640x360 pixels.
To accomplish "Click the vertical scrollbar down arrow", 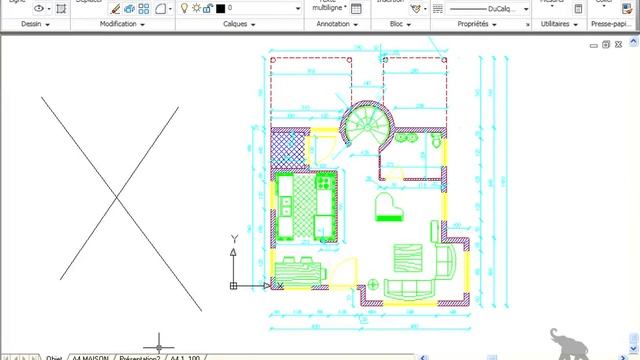I will 633,349.
